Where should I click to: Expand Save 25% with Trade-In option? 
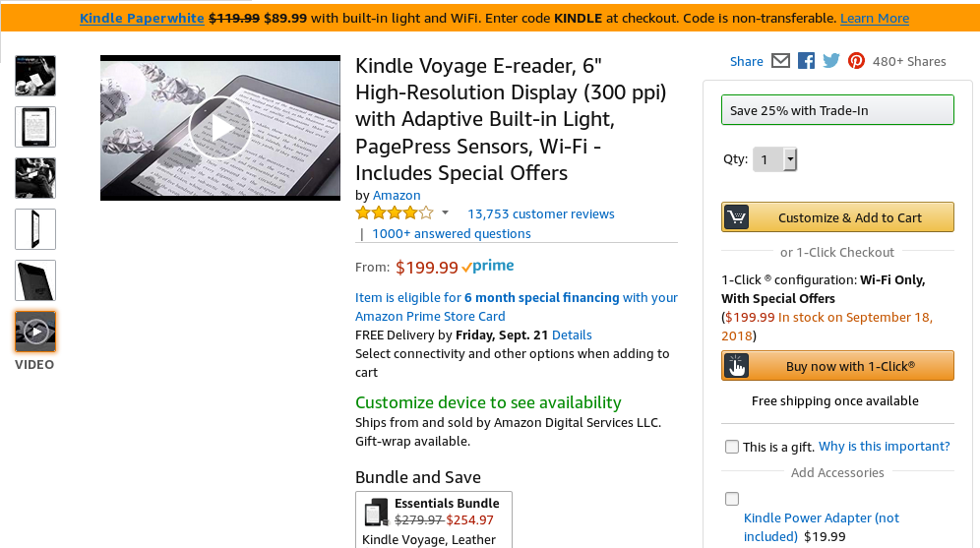tap(837, 110)
